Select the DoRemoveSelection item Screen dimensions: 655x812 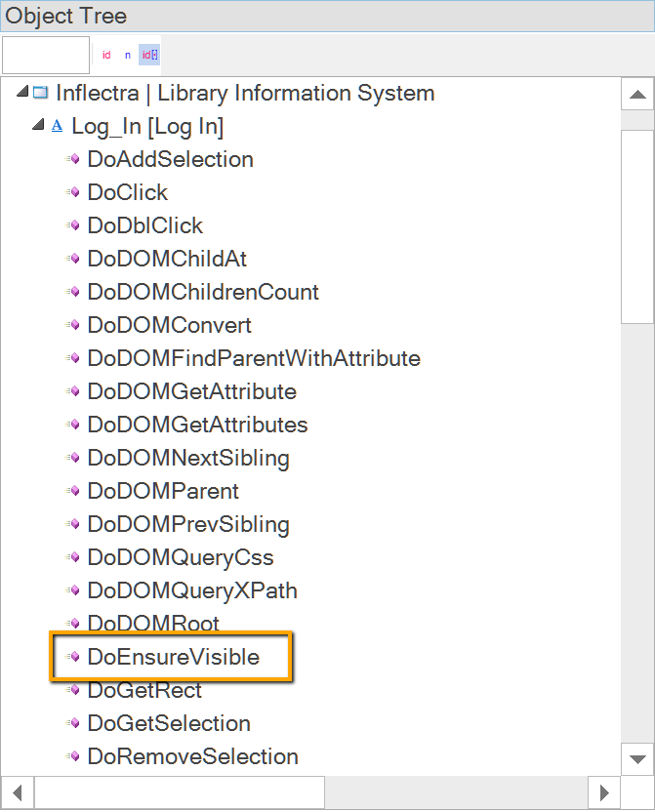192,756
